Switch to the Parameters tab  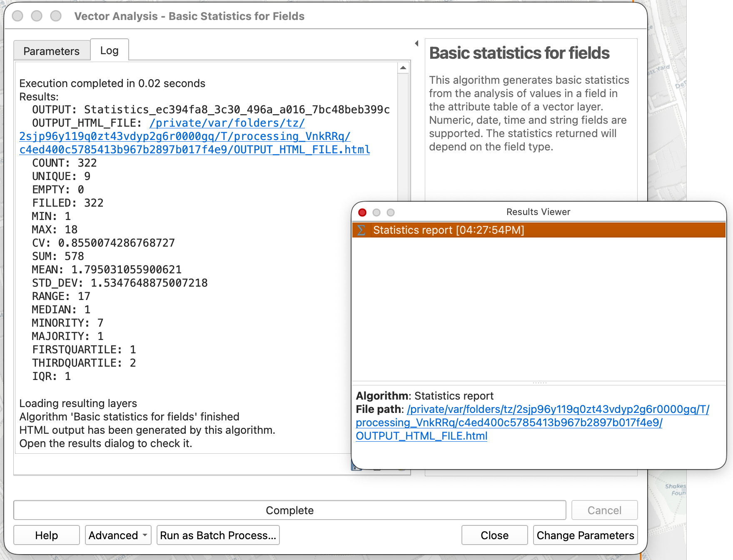point(52,51)
